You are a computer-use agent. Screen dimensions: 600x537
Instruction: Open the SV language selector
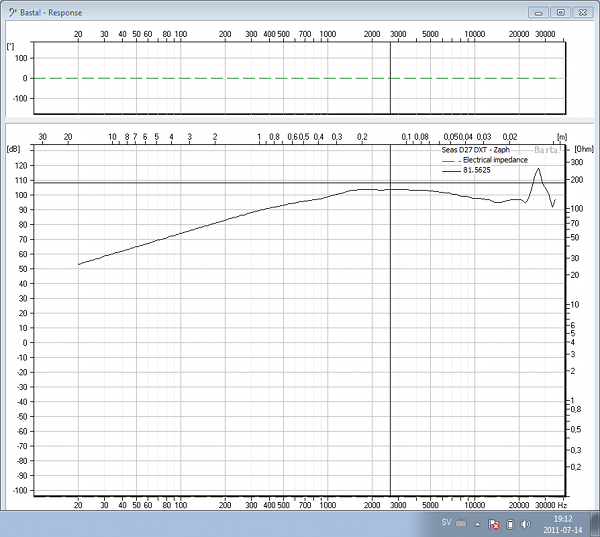tap(446, 523)
